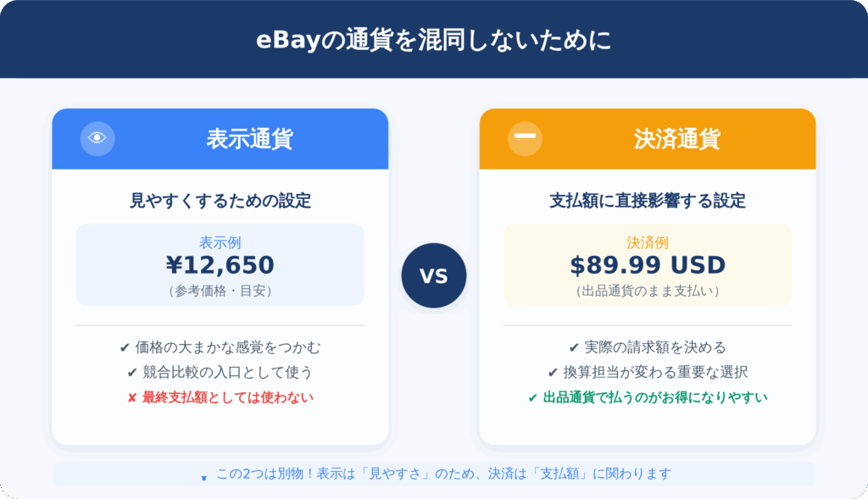Viewport: 868px width, 499px height.
Task: Click the 見やすくするための設定 heading
Action: click(x=220, y=201)
